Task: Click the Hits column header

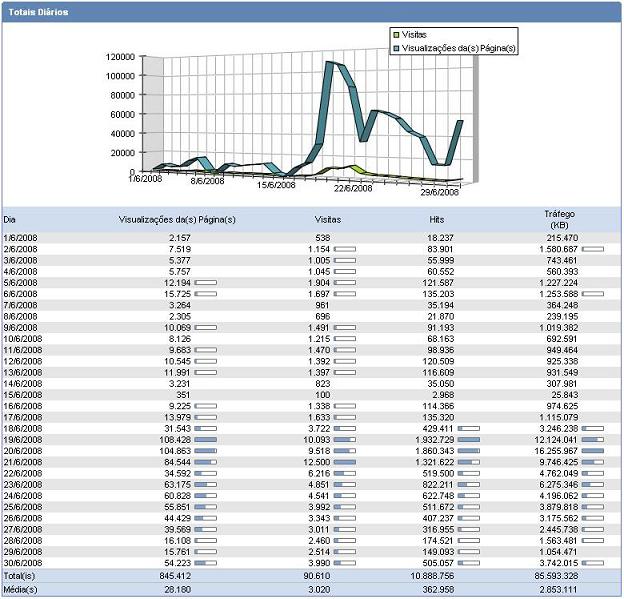Action: click(438, 218)
